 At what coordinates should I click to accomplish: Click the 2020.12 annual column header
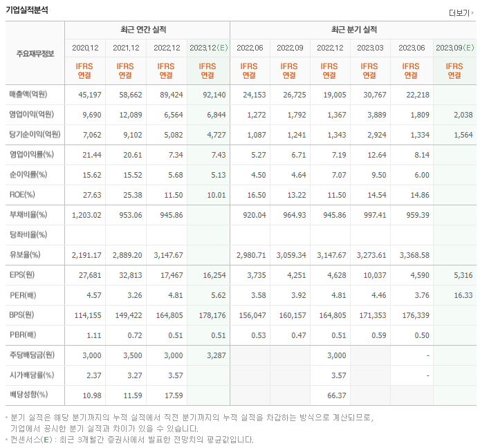click(x=85, y=48)
